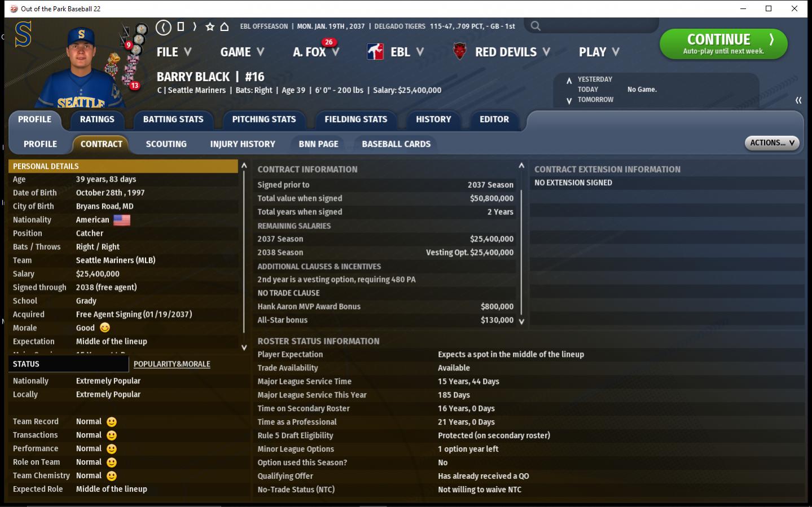Open the INJURY HISTORY sub-tab
This screenshot has width=812, height=507.
(x=243, y=144)
